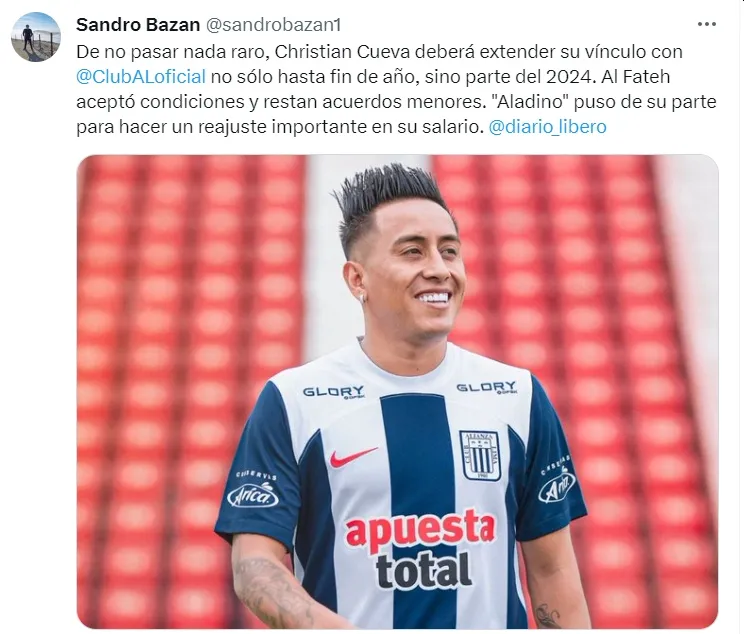Click the Nike swoosh logo on jersey
Screen dimensions: 744x634
click(353, 457)
